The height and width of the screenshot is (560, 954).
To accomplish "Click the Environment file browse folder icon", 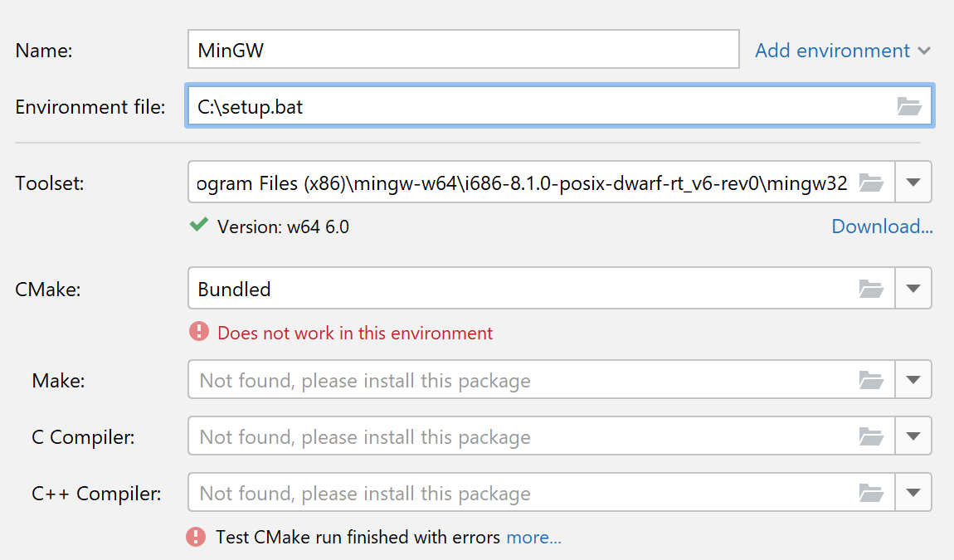I will 909,106.
